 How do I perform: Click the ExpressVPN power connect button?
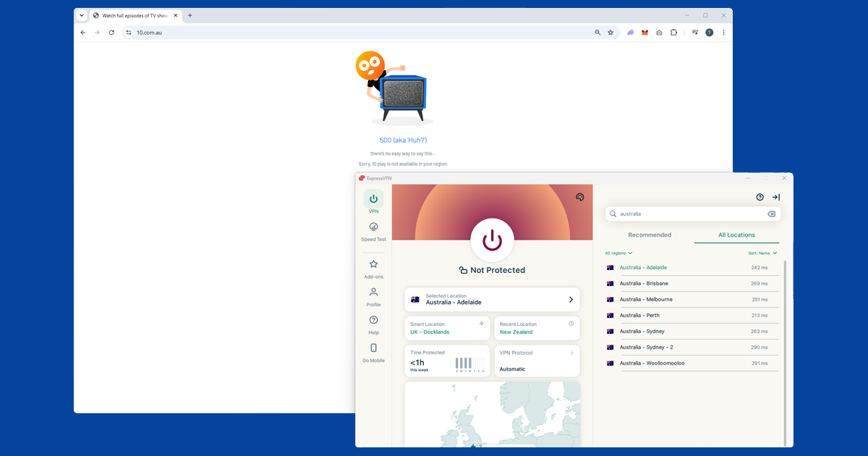click(492, 240)
